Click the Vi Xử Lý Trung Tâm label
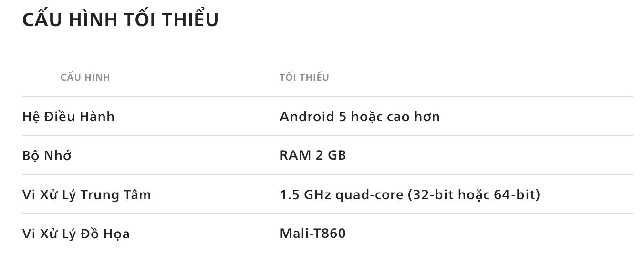 pos(87,194)
